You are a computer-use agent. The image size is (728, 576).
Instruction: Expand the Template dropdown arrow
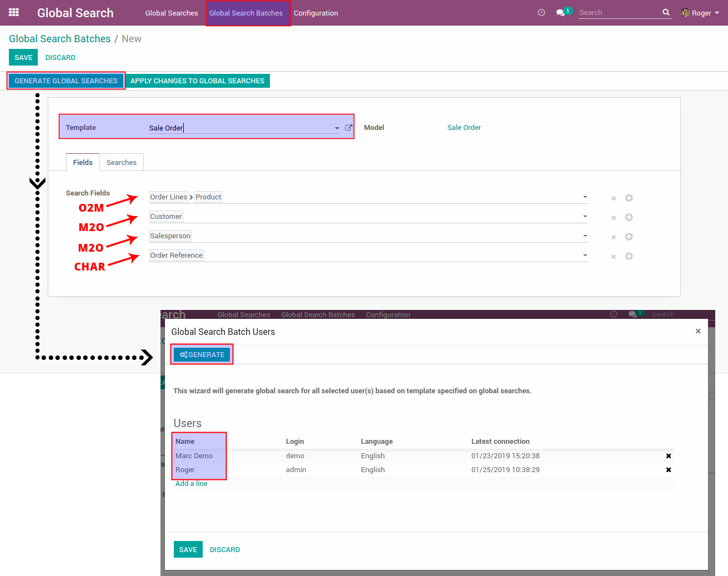[337, 128]
